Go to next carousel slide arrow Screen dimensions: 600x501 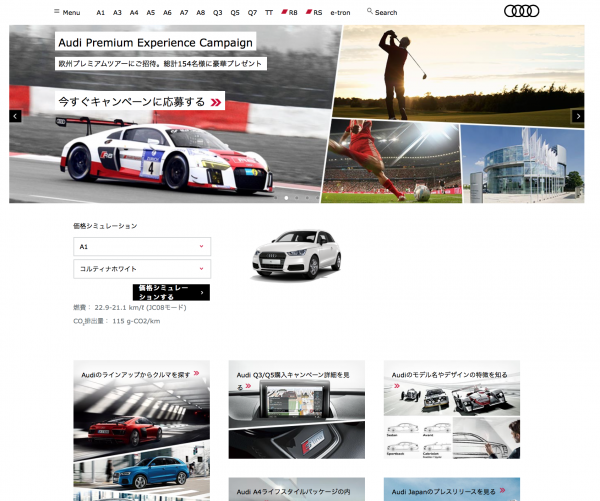click(578, 116)
